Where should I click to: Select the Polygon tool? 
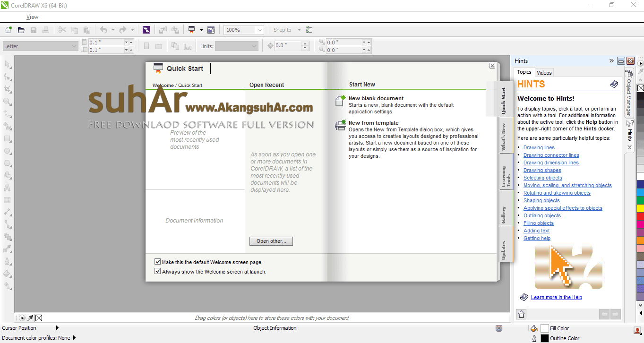pyautogui.click(x=8, y=163)
